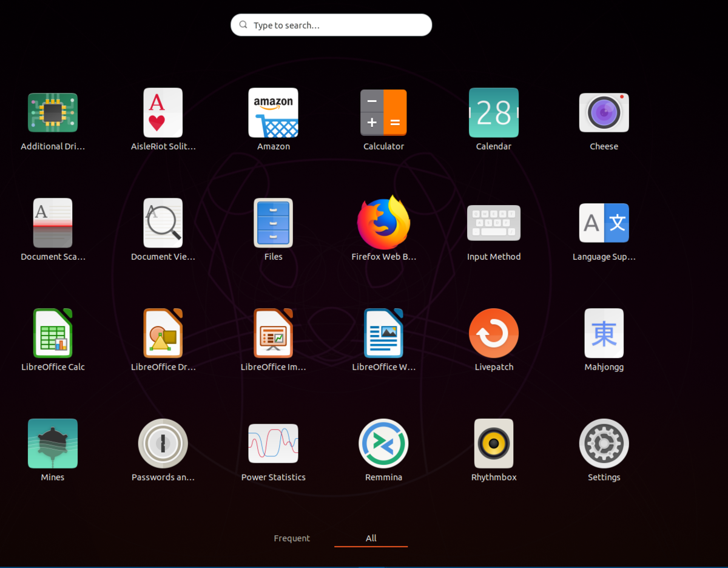Launch Rhythmbox music player

494,444
